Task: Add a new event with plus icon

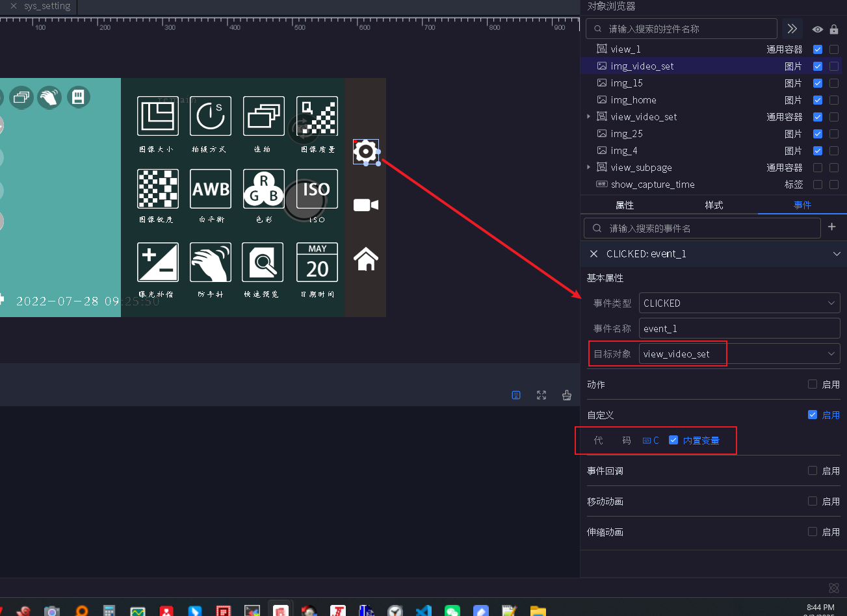Action: click(832, 227)
